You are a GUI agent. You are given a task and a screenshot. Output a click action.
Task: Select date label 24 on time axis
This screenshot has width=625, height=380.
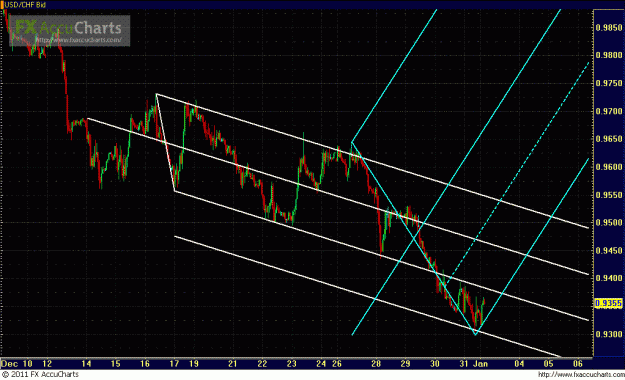coord(321,364)
